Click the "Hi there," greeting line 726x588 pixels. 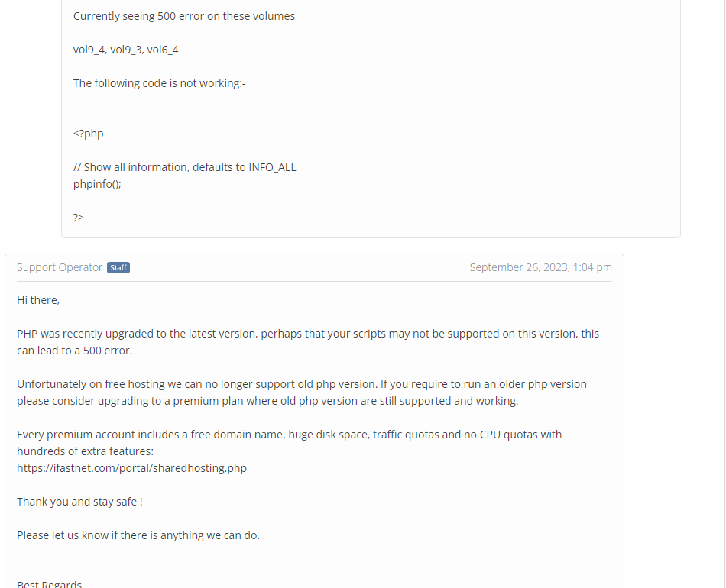(38, 300)
